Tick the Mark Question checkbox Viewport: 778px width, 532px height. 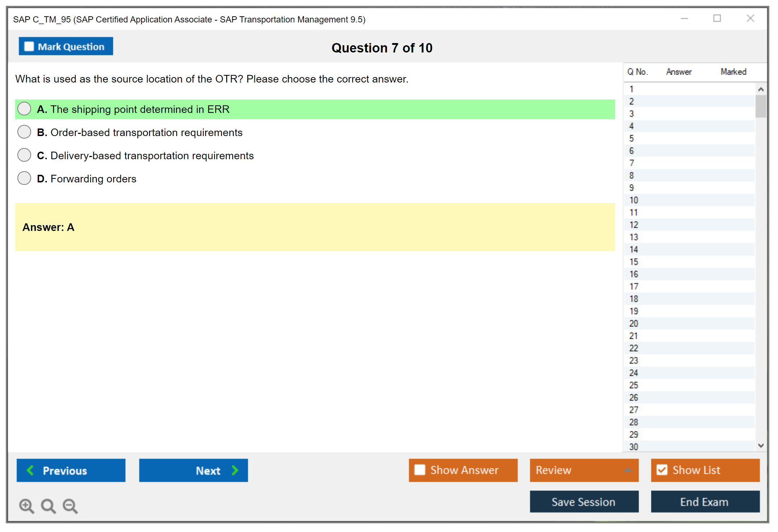click(29, 47)
